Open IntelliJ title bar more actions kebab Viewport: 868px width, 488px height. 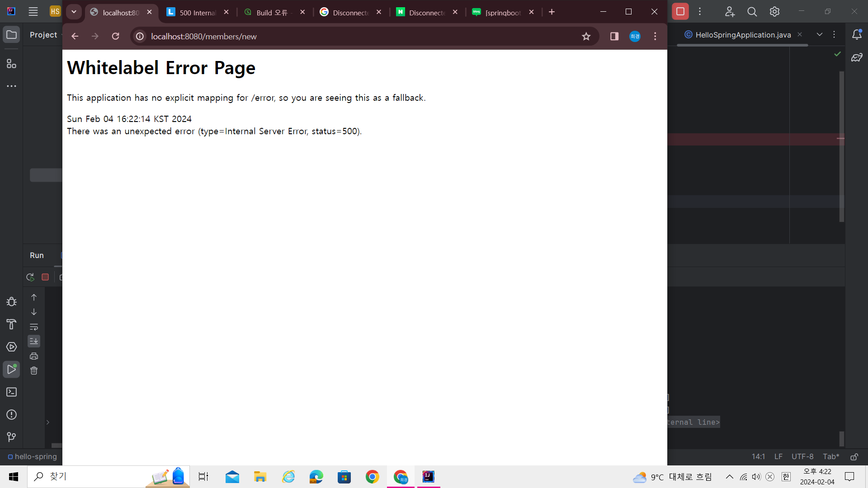click(700, 11)
